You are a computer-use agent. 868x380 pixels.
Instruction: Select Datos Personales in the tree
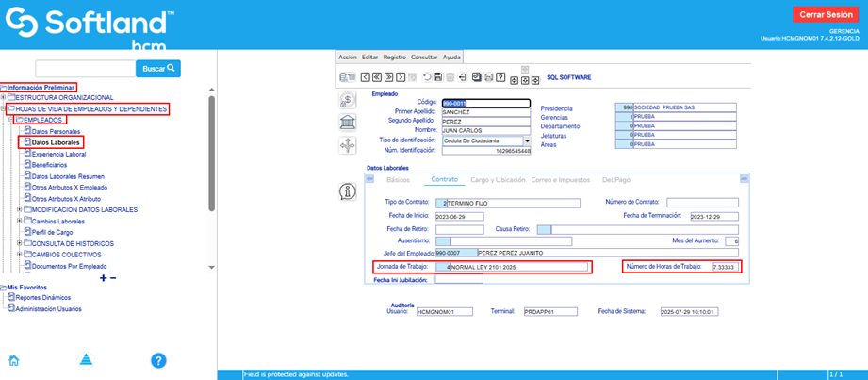(x=57, y=131)
